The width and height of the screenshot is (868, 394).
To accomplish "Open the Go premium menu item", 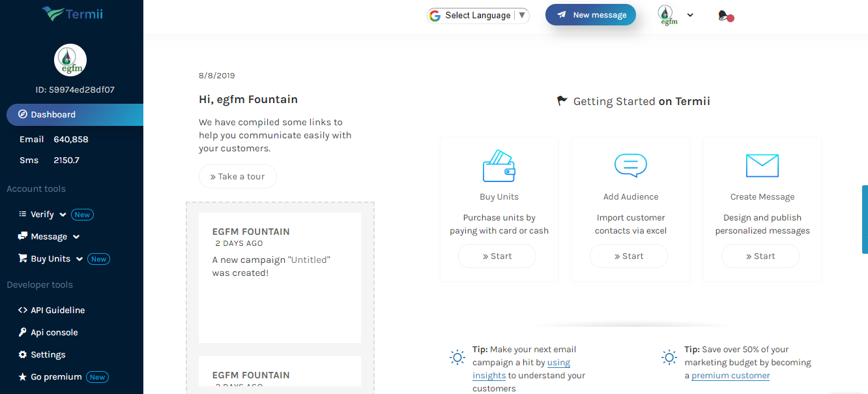I will pos(57,377).
